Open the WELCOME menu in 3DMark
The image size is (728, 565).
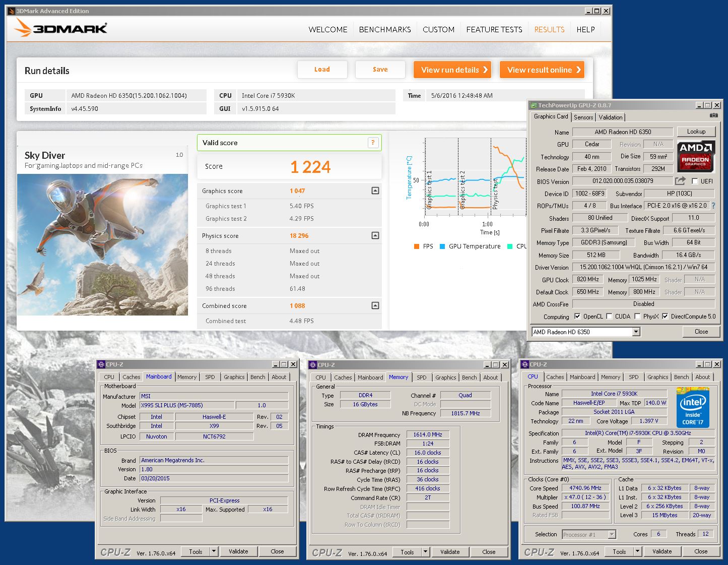[328, 30]
